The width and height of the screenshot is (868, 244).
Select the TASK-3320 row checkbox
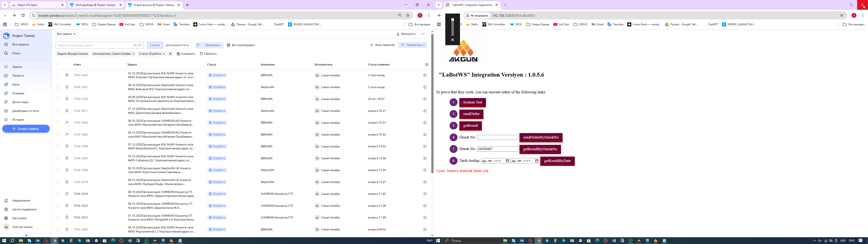coord(58,99)
